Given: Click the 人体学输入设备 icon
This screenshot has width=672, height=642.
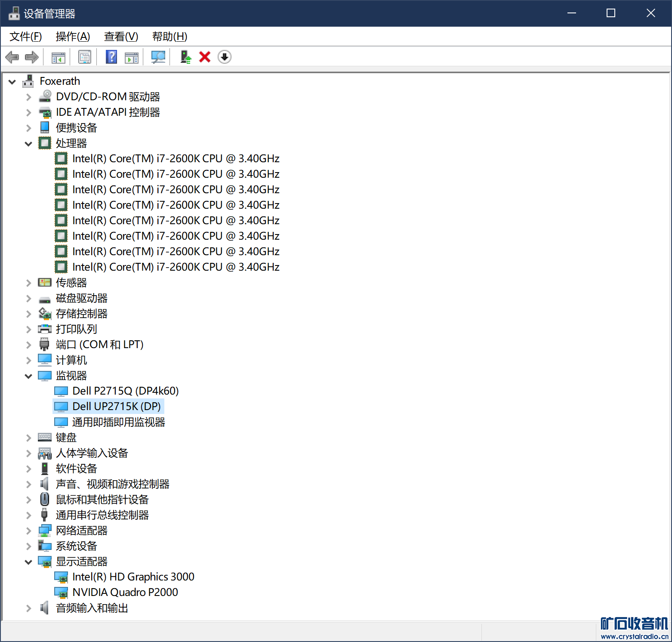Looking at the screenshot, I should tap(45, 453).
